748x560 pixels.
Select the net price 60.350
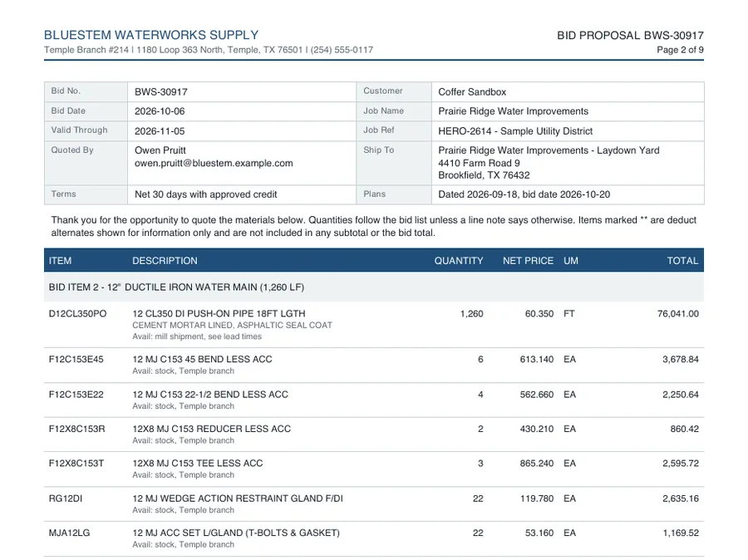click(x=539, y=314)
